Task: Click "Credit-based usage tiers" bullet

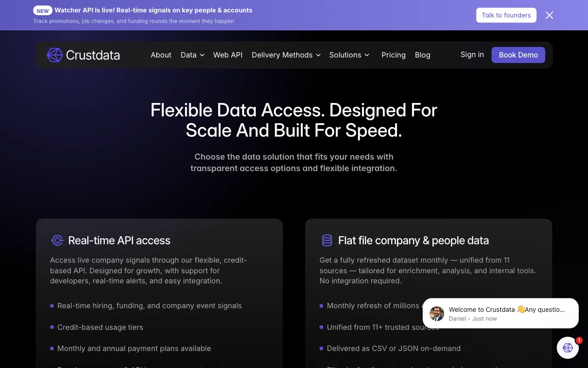Action: pyautogui.click(x=100, y=327)
